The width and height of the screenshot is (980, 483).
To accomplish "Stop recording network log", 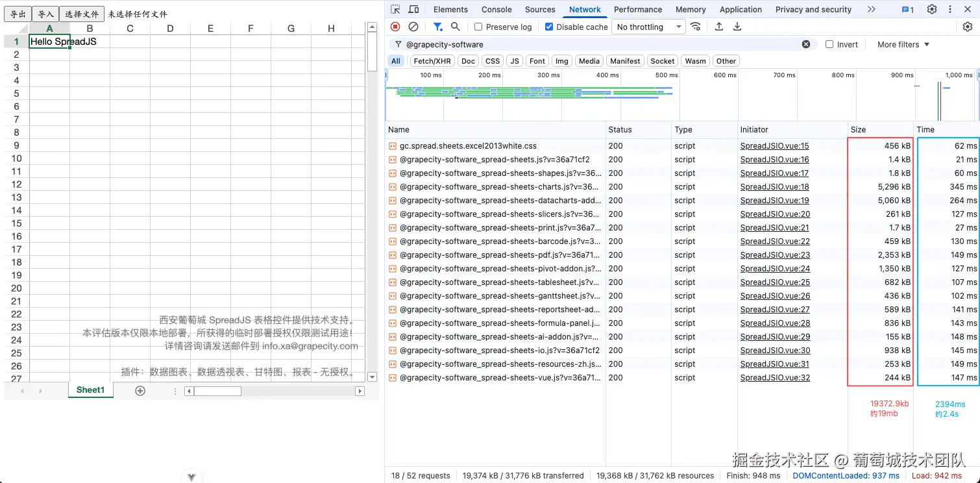I will (395, 27).
